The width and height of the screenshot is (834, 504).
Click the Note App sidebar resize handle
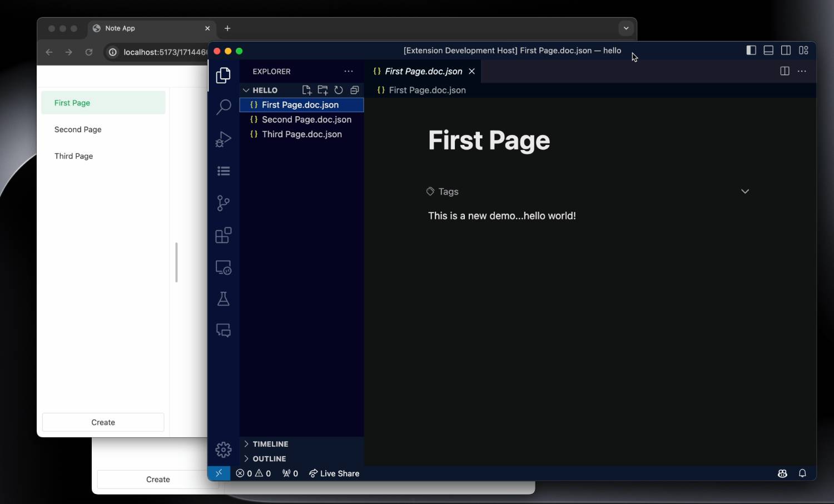coord(176,262)
